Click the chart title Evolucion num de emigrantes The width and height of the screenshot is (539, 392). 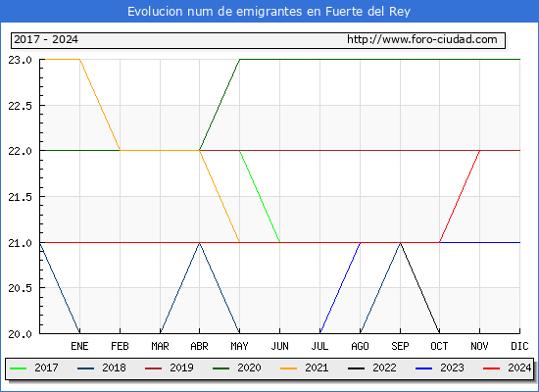[x=269, y=12]
